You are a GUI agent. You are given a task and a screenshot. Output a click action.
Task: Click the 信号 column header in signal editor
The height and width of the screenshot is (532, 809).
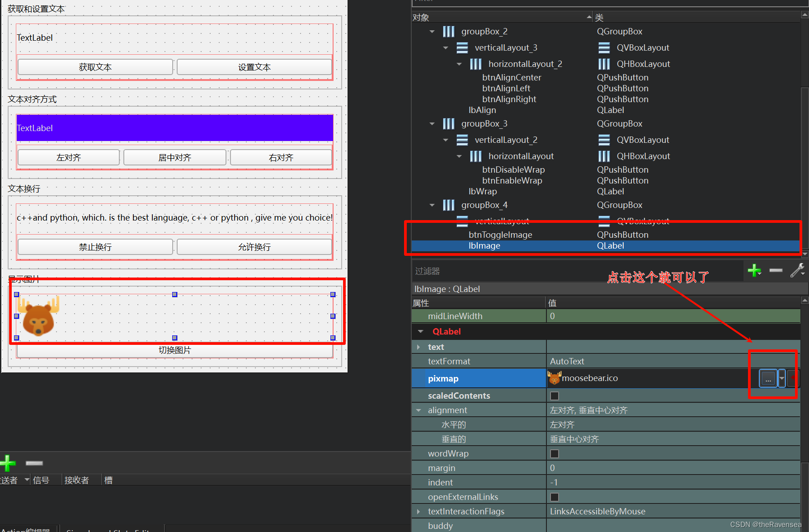[46, 480]
